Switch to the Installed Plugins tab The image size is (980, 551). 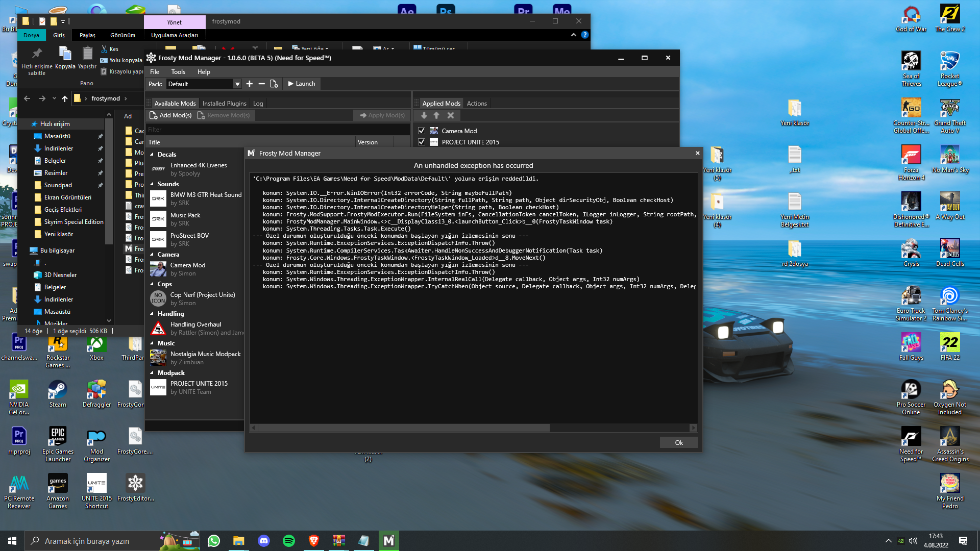tap(225, 104)
